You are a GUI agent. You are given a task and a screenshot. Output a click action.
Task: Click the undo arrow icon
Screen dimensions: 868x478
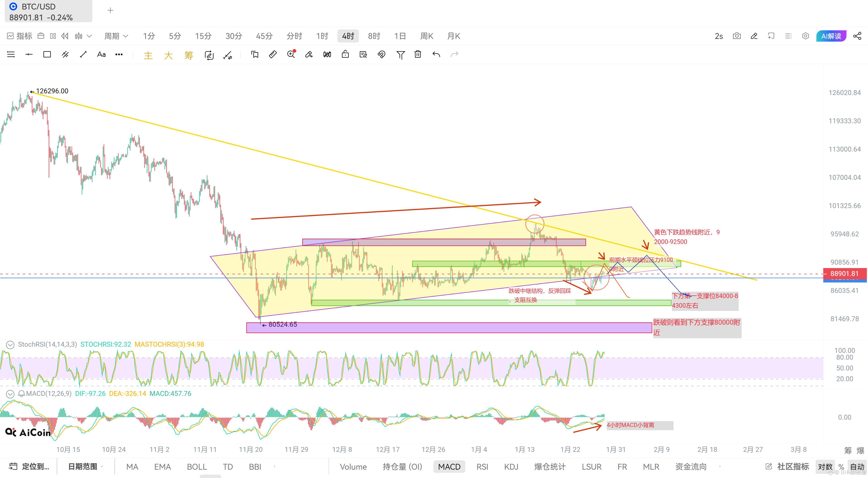click(x=436, y=54)
